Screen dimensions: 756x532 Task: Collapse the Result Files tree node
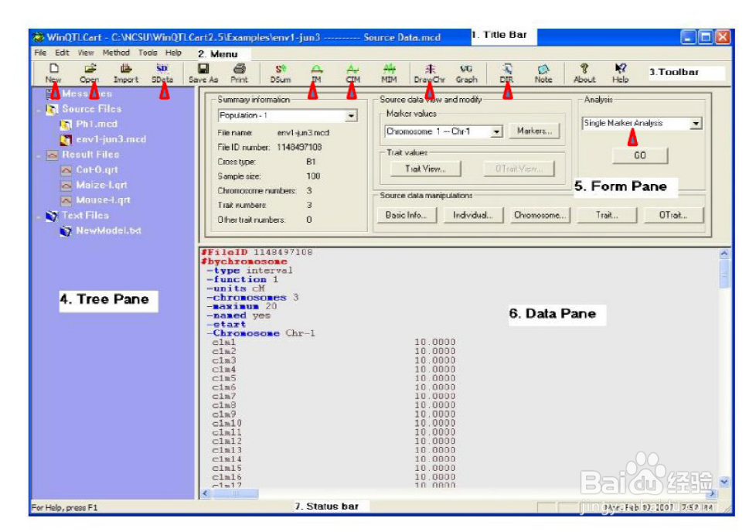39,155
